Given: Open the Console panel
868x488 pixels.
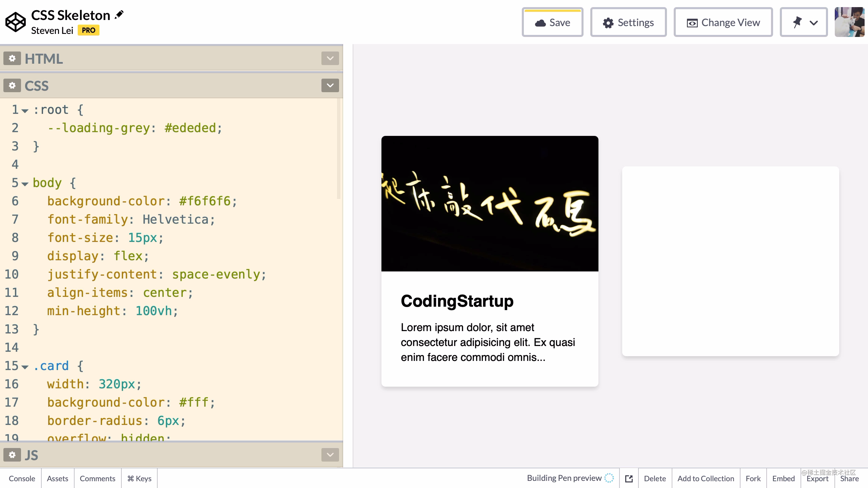Looking at the screenshot, I should (21, 478).
